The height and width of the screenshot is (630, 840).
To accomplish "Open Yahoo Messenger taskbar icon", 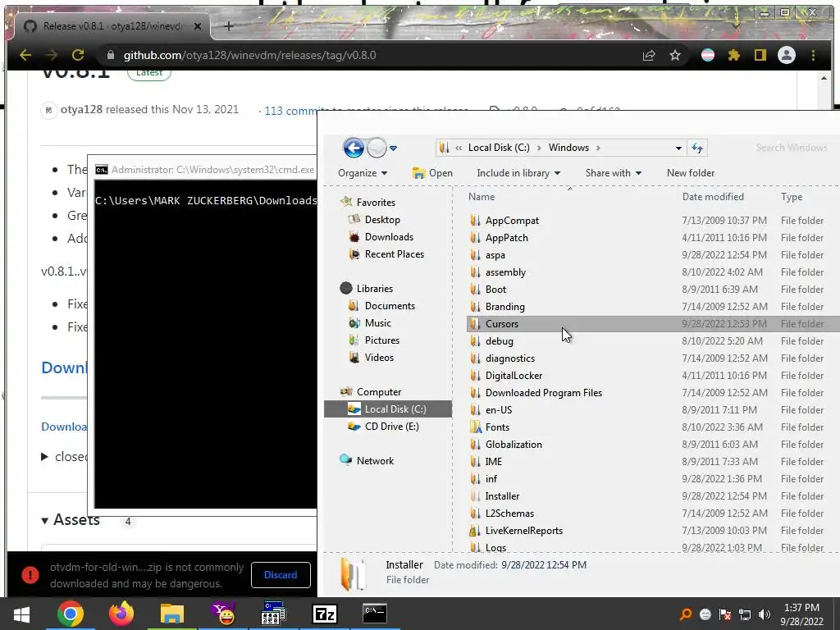I will pyautogui.click(x=223, y=614).
